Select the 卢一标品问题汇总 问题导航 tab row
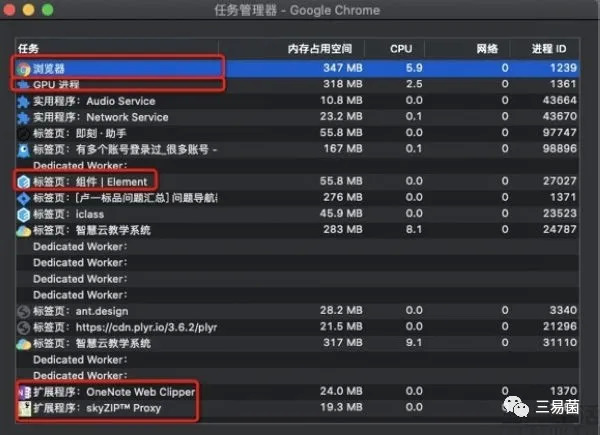600x435 pixels. 297,198
